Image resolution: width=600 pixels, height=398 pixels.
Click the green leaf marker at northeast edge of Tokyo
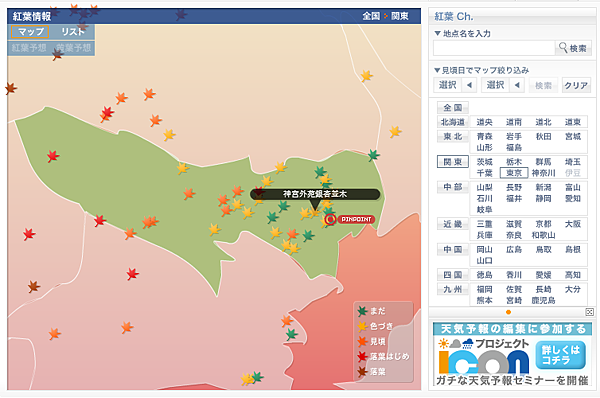coord(373,155)
